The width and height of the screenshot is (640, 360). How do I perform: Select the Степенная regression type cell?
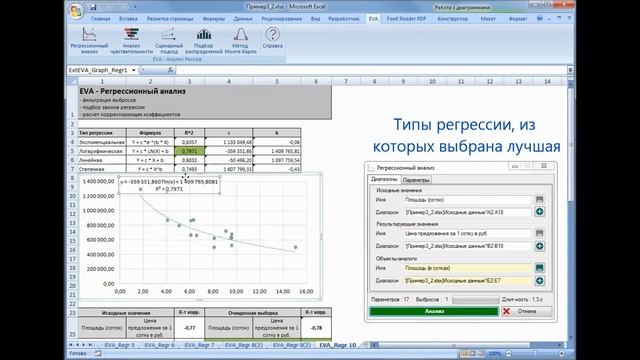tap(102, 169)
